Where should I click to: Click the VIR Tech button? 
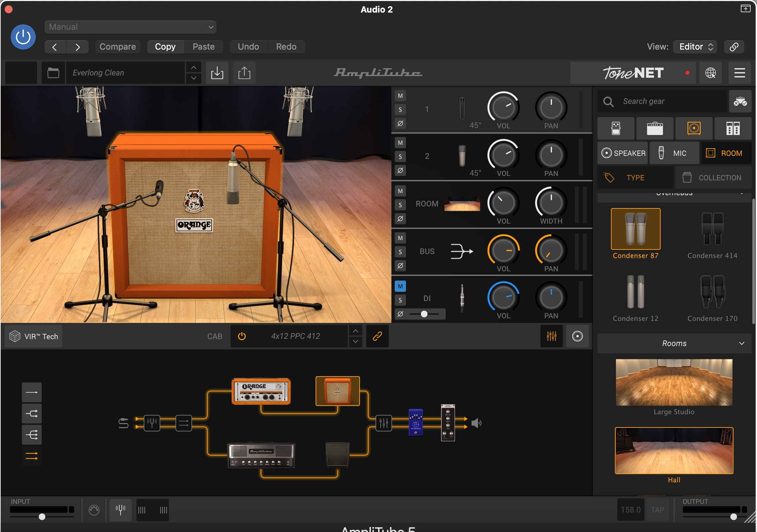(34, 336)
